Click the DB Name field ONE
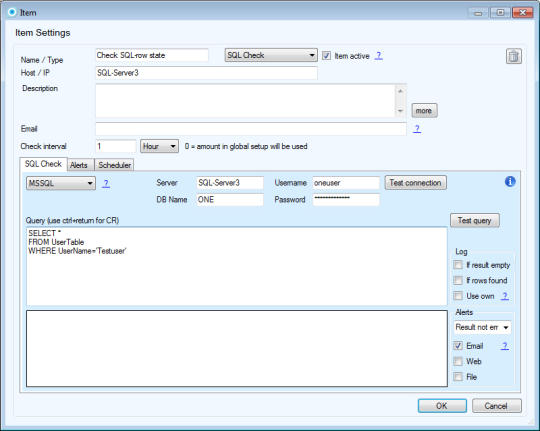 click(x=230, y=199)
